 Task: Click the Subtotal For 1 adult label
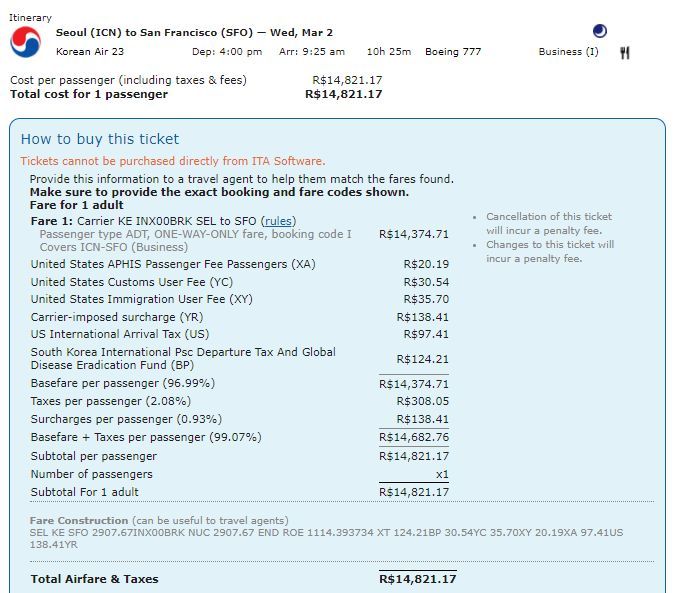[84, 492]
